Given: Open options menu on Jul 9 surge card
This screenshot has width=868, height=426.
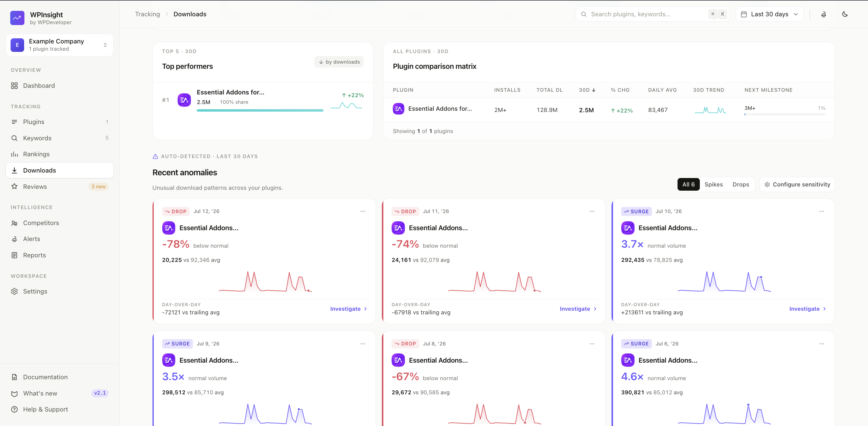Looking at the screenshot, I should click(x=363, y=344).
